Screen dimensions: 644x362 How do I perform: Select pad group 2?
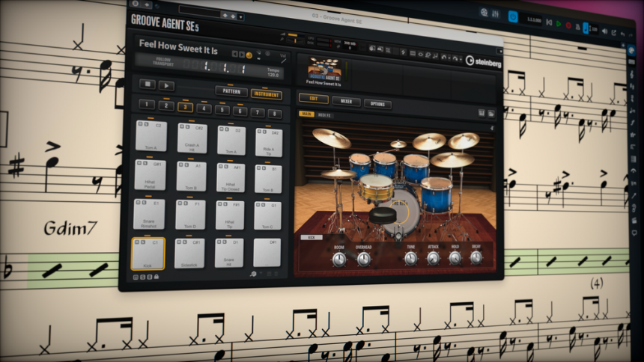pos(166,106)
